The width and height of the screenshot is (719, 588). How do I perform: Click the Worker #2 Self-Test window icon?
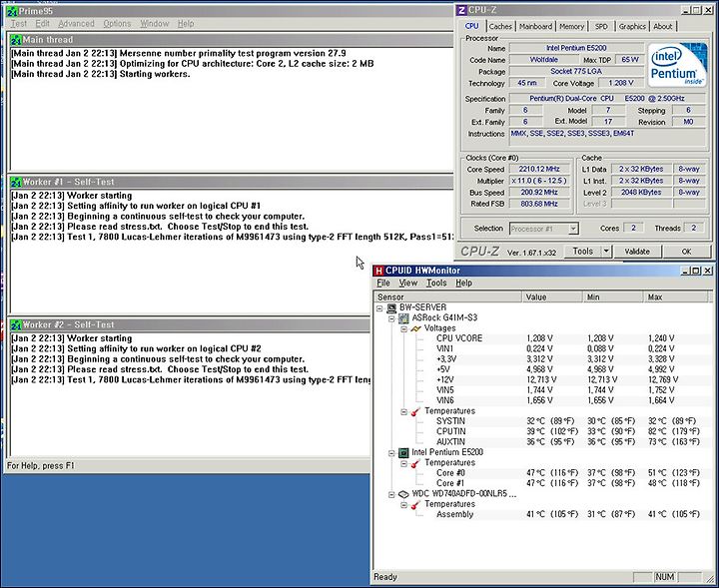pyautogui.click(x=16, y=324)
